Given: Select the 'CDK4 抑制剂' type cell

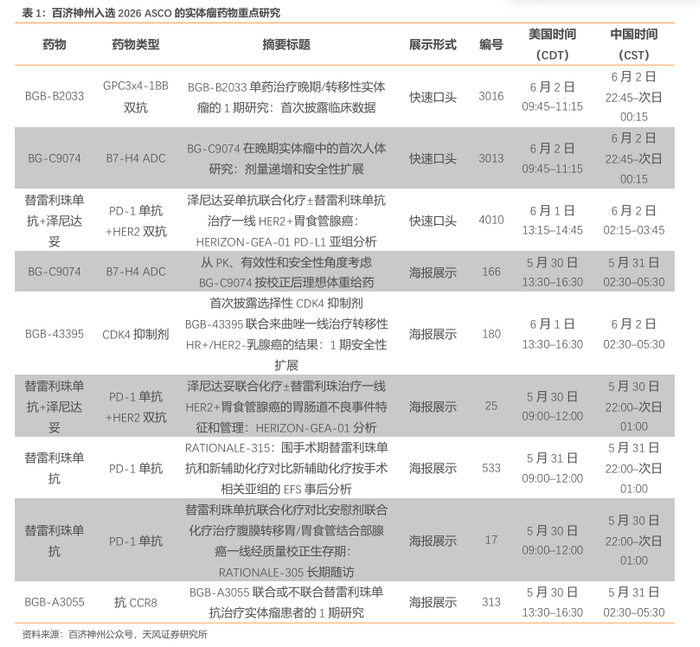Looking at the screenshot, I should pos(136,334).
